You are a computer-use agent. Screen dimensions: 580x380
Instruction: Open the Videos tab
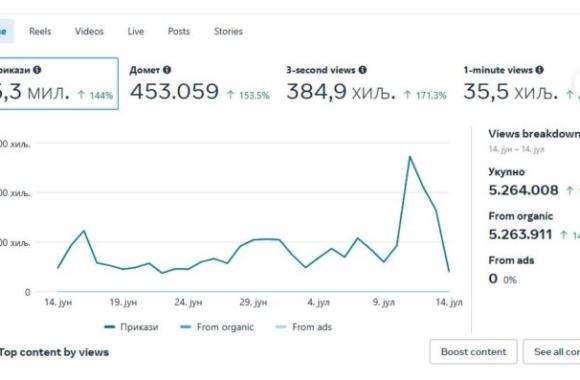coord(89,31)
